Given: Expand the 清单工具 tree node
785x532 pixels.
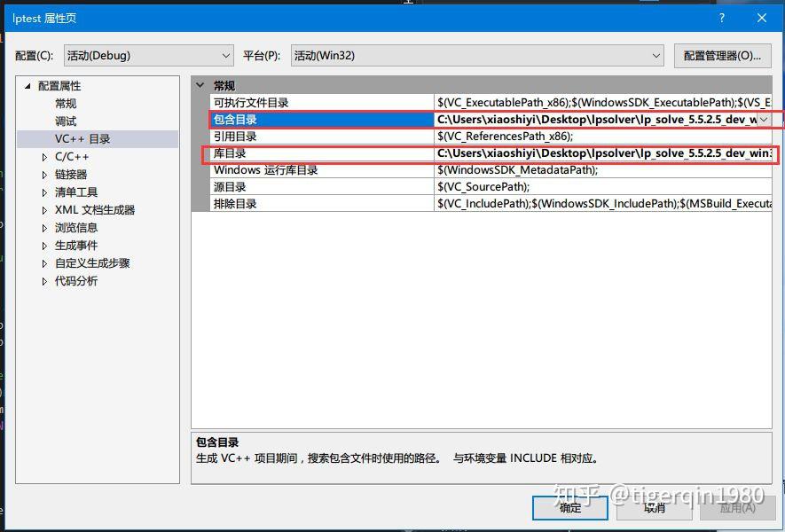Looking at the screenshot, I should point(44,192).
